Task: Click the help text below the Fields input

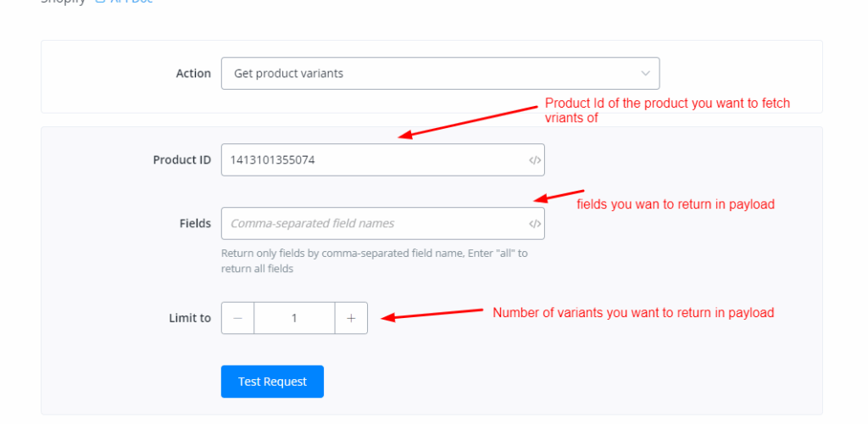Action: pyautogui.click(x=374, y=260)
